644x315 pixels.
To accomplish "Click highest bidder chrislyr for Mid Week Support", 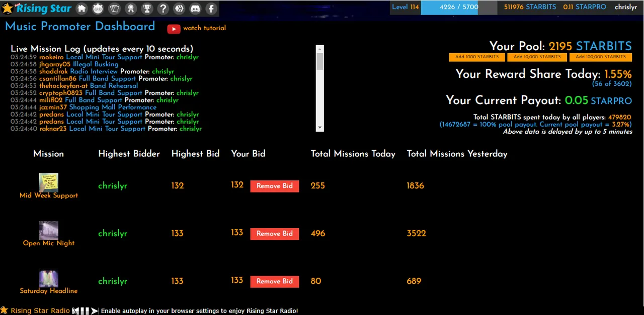I will pos(113,186).
